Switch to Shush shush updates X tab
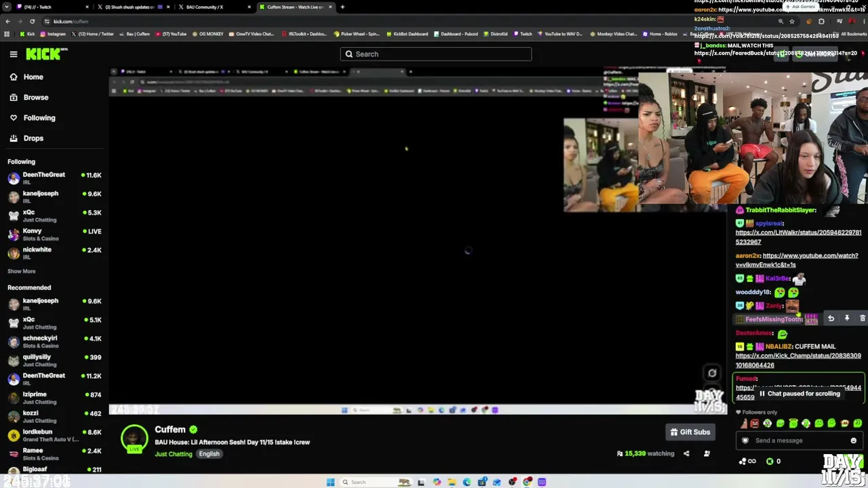Image resolution: width=868 pixels, height=488 pixels. point(132,7)
